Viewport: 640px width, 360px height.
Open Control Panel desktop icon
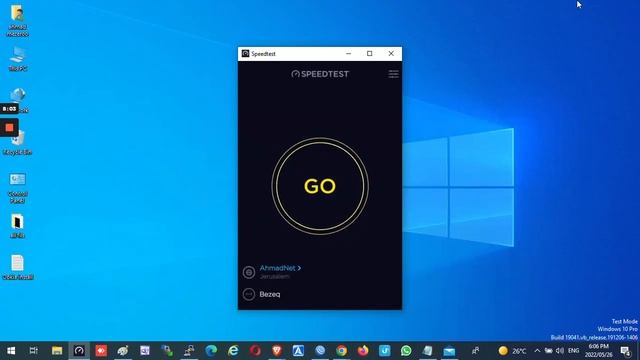coord(17,188)
